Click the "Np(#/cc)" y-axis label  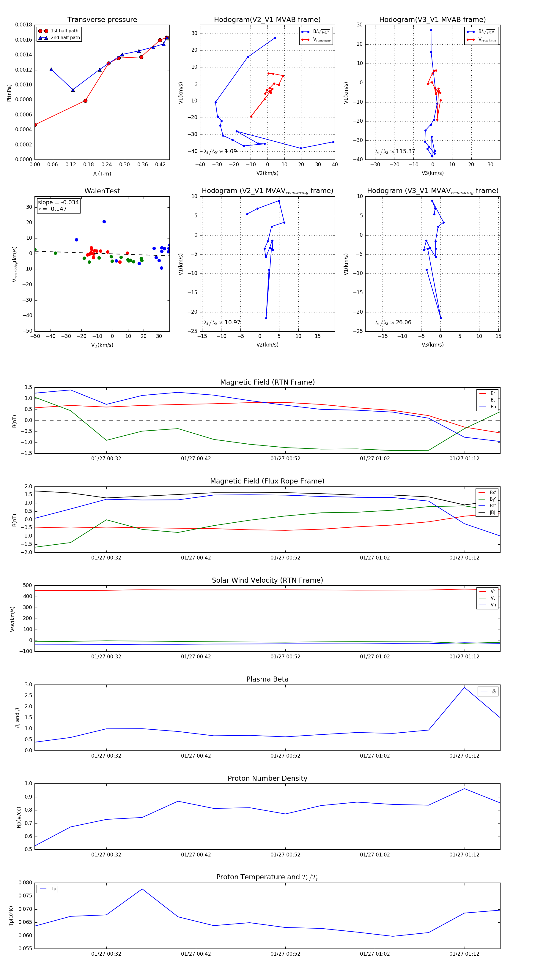point(19,817)
